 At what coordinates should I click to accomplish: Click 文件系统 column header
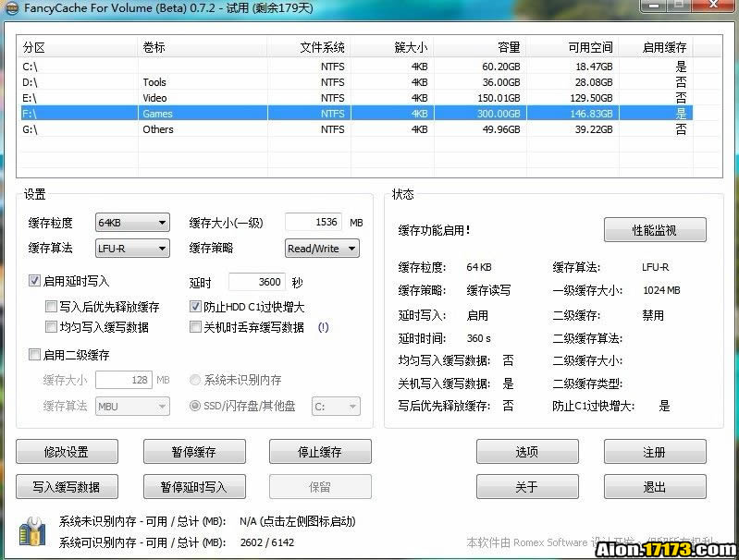coord(309,47)
